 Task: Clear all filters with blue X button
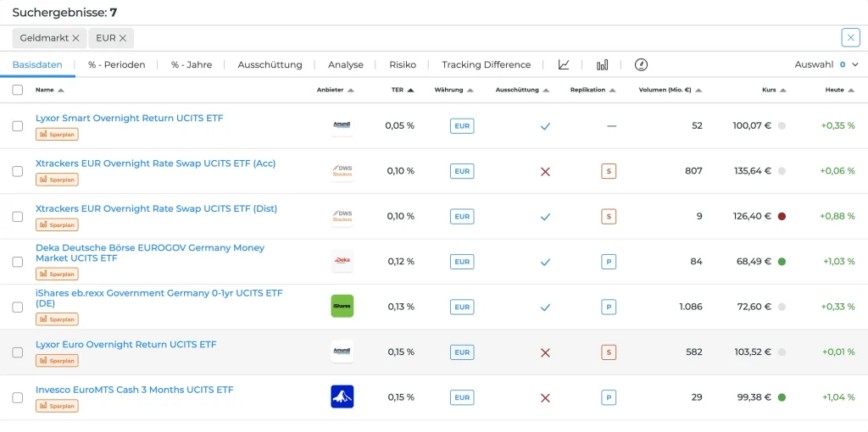(850, 38)
